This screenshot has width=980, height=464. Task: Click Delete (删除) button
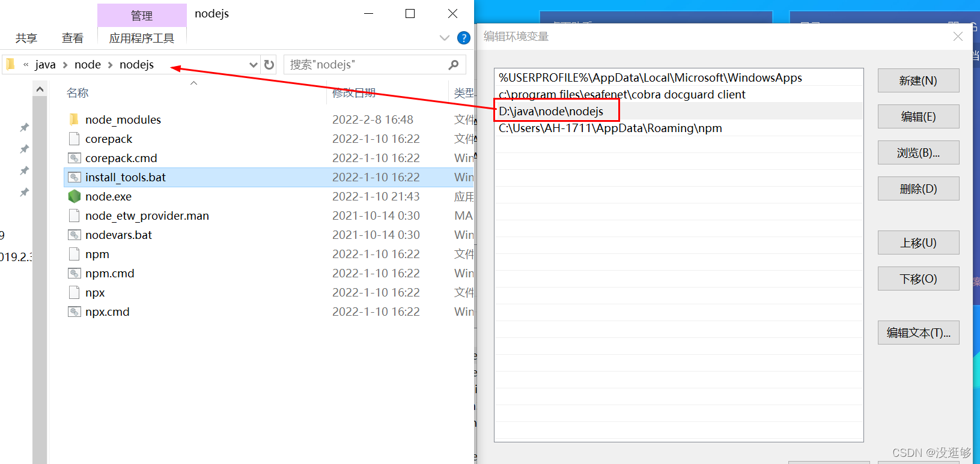918,188
